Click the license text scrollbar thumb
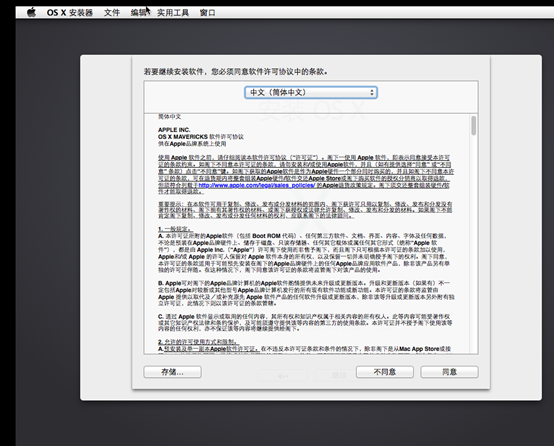The image size is (554, 446). 473,125
